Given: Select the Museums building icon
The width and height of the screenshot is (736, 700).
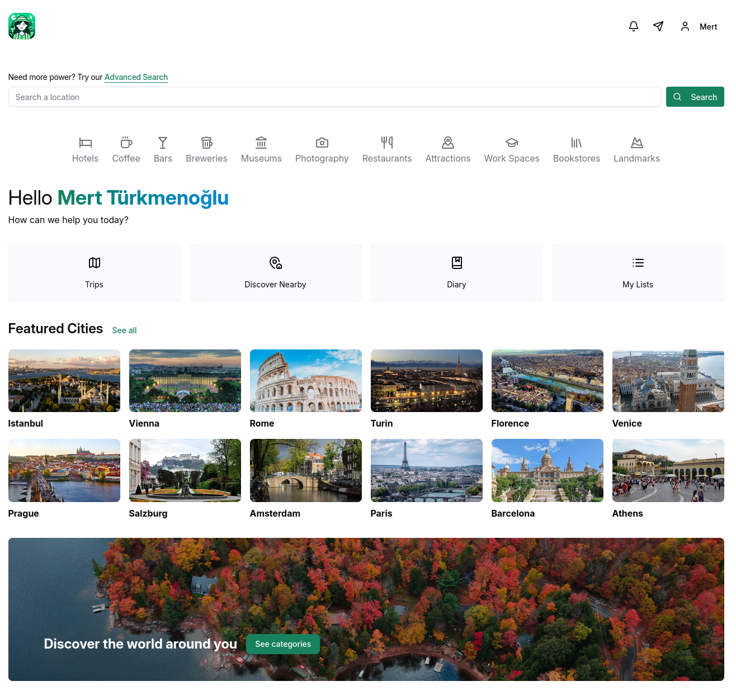Looking at the screenshot, I should click(x=261, y=143).
